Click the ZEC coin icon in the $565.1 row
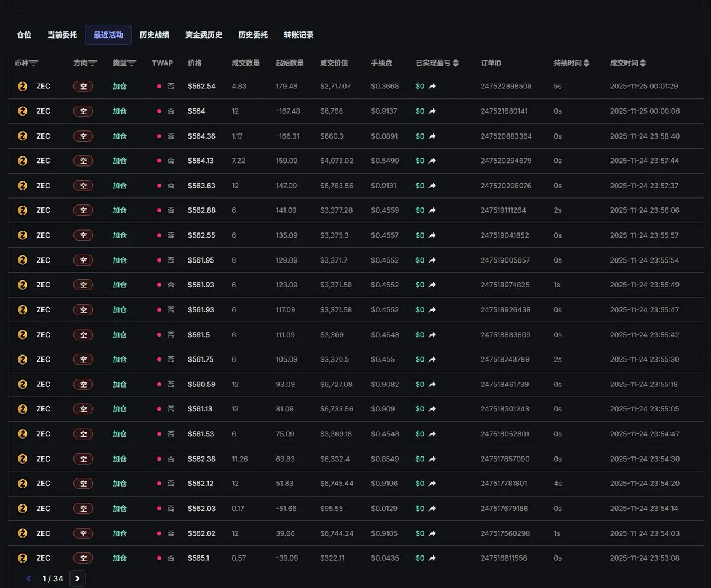This screenshot has height=588, width=711. (23, 558)
